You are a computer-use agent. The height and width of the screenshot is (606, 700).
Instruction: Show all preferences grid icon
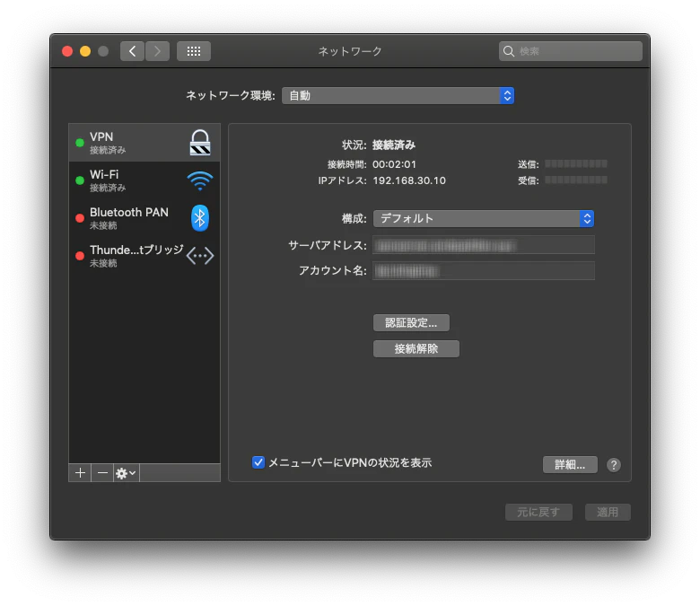pyautogui.click(x=194, y=51)
